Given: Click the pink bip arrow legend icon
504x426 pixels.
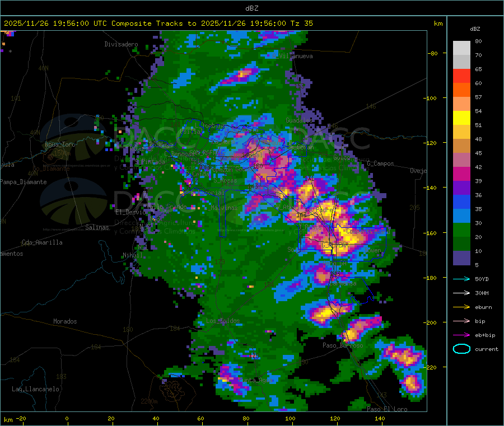Looking at the screenshot, I should pos(461,321).
